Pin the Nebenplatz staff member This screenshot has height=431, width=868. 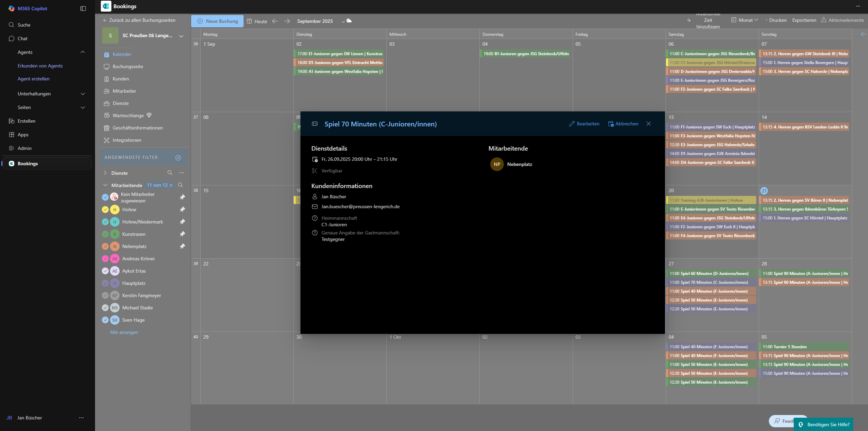tap(182, 246)
